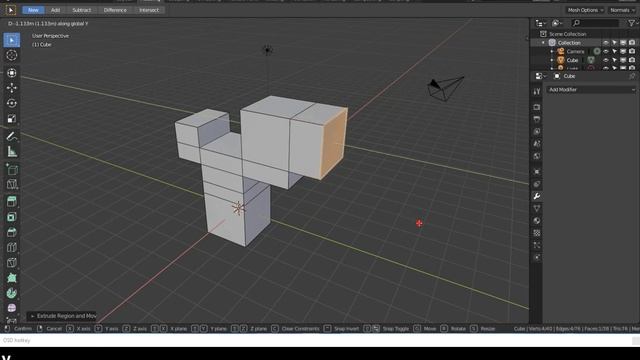Open the World properties tab
Screen dimensions: 640x360
[537, 156]
